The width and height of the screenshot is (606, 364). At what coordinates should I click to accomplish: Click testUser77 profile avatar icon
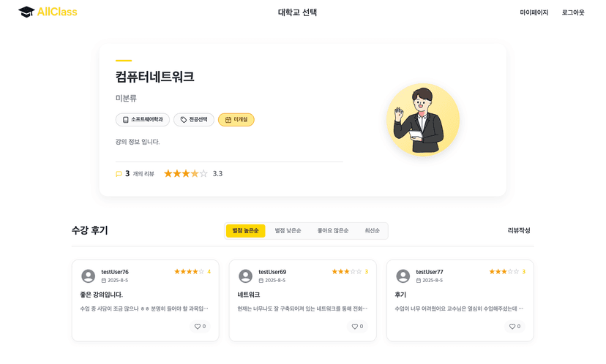tap(403, 276)
